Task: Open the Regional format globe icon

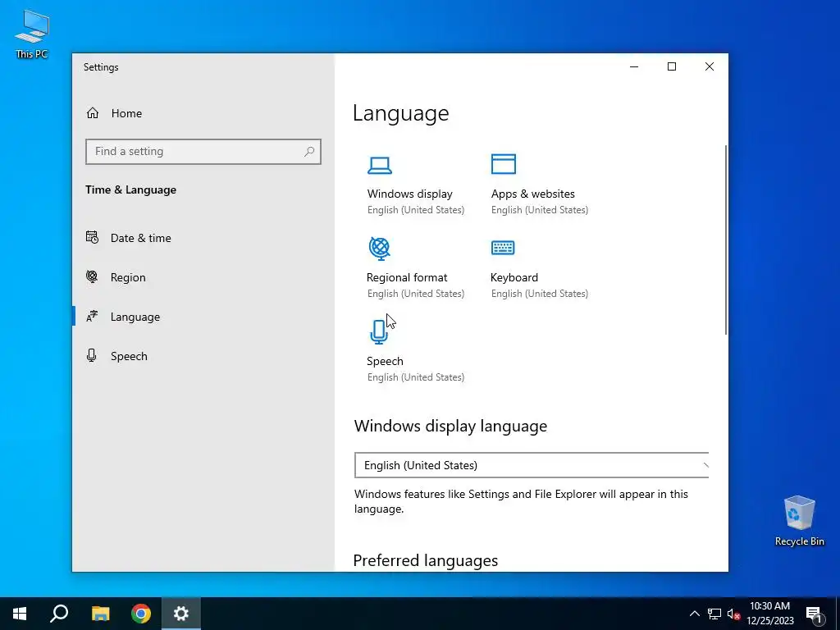Action: click(379, 248)
